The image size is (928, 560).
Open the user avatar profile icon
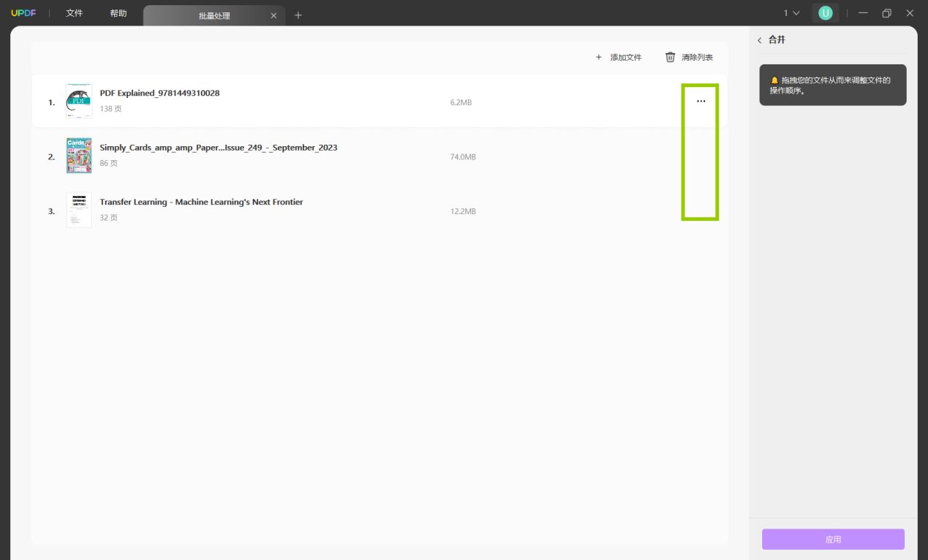[x=825, y=13]
